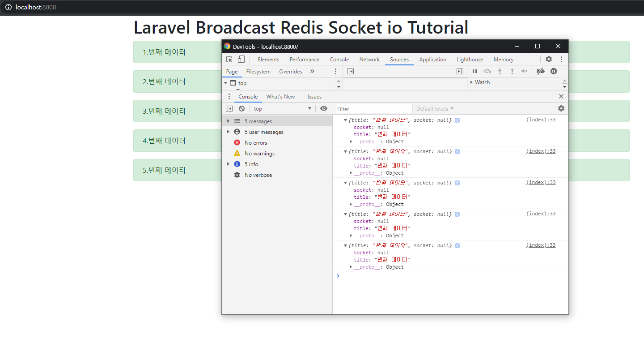The width and height of the screenshot is (644, 347).
Task: Click the info badge on the fifth log
Action: click(457, 245)
